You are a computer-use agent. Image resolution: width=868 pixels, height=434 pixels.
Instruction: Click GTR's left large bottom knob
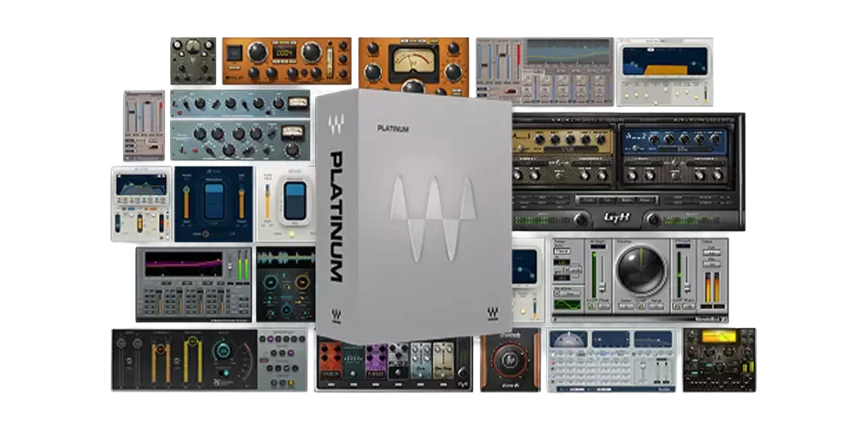[581, 220]
